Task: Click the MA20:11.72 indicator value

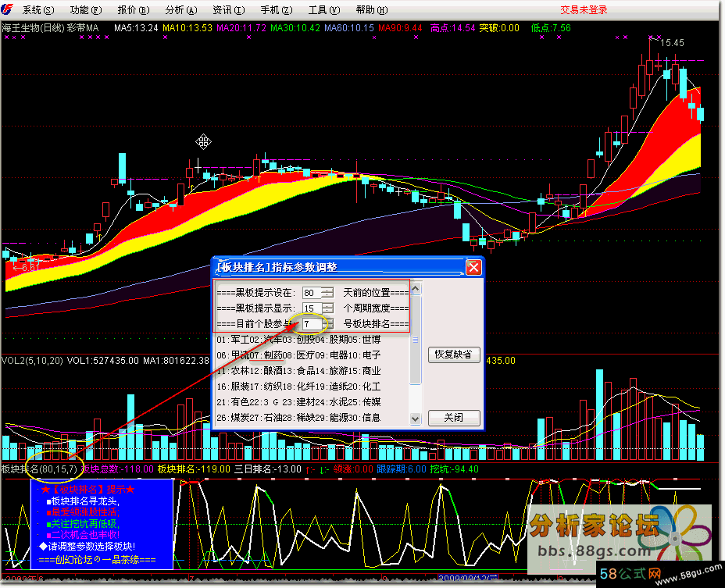Action: 241,28
